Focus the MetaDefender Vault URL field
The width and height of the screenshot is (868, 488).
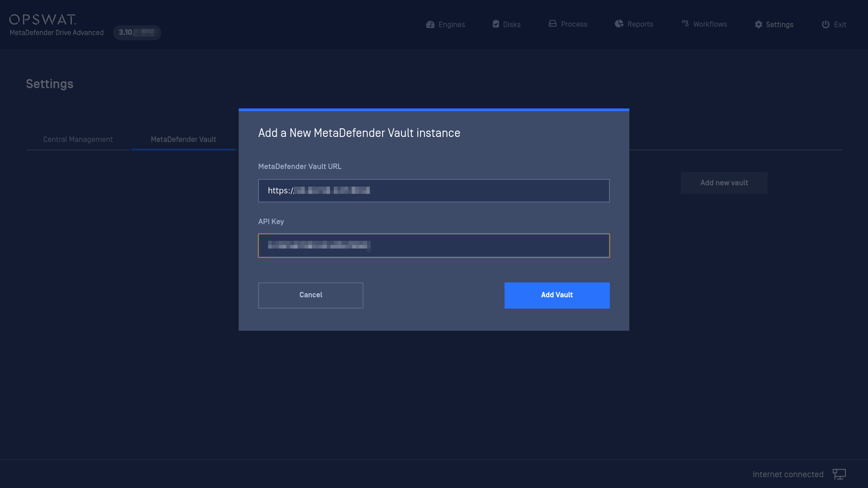point(434,191)
